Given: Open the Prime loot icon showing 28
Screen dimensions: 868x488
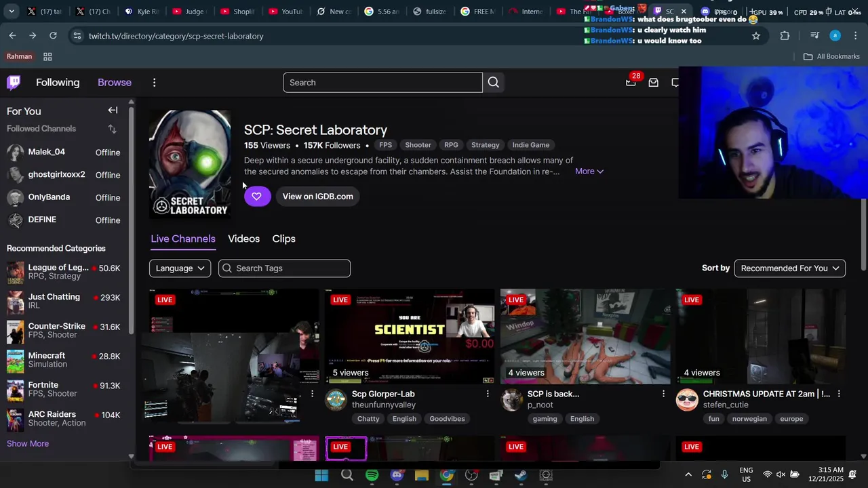Looking at the screenshot, I should click(631, 82).
